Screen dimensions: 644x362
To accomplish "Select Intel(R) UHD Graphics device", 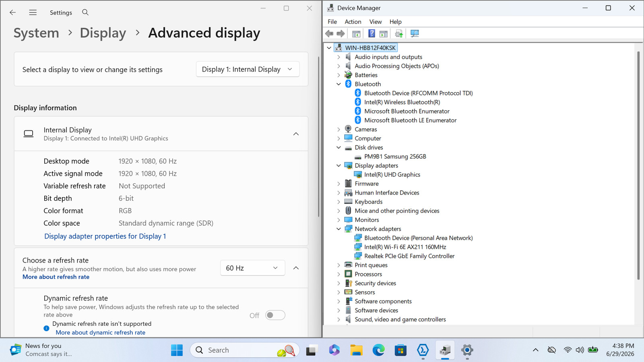I will point(392,175).
